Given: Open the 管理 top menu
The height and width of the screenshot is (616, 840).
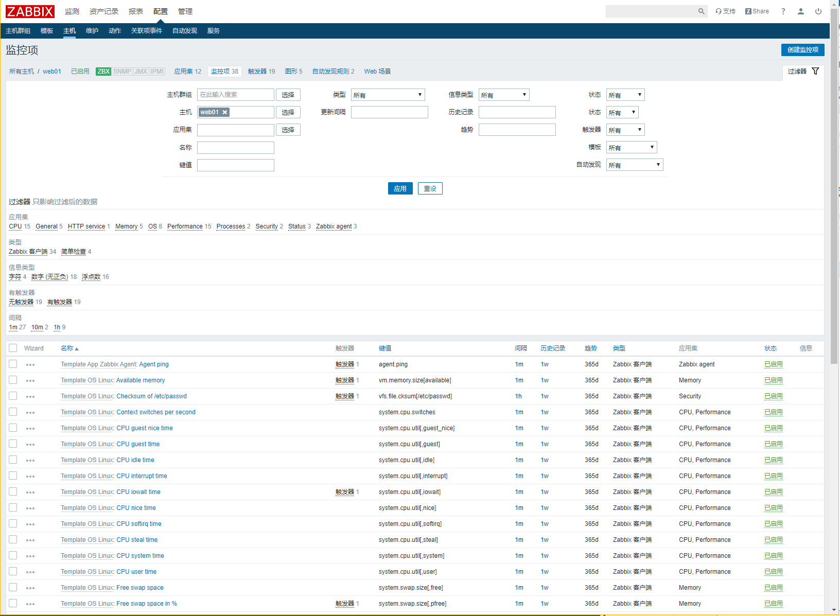Looking at the screenshot, I should point(185,11).
